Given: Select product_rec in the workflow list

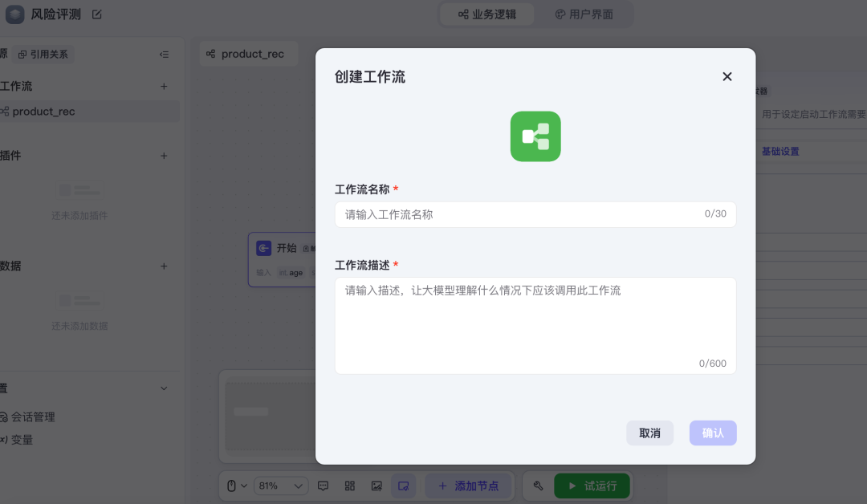Looking at the screenshot, I should (x=90, y=112).
